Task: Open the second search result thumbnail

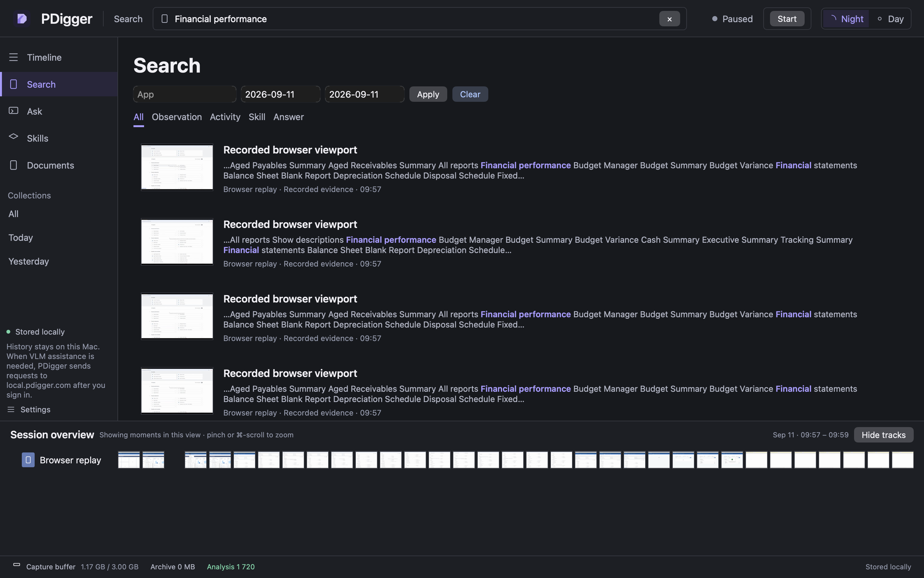Action: 177,241
